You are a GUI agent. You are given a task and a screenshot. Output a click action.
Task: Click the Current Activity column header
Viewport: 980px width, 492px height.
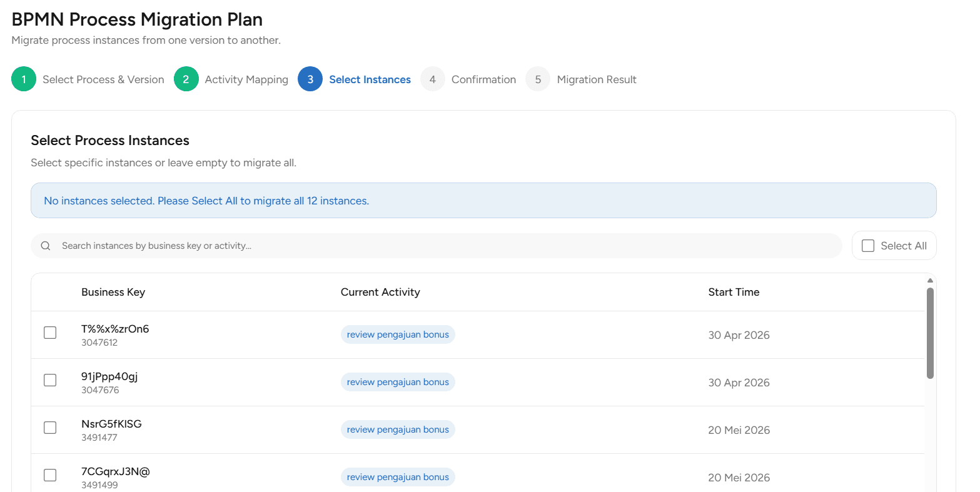point(380,292)
